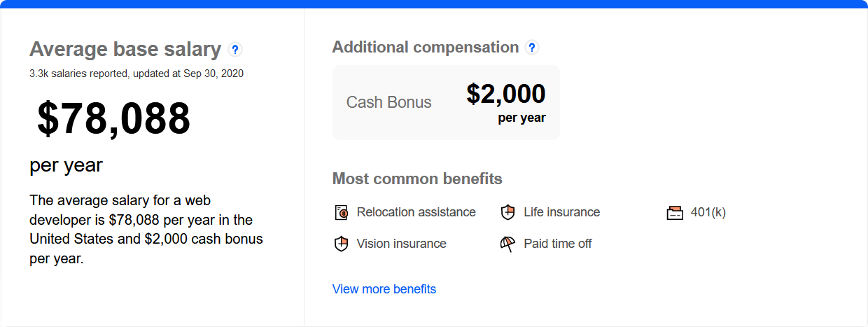Click the Paid time off umbrella icon
Viewport: 868px width, 327px height.
tap(508, 244)
